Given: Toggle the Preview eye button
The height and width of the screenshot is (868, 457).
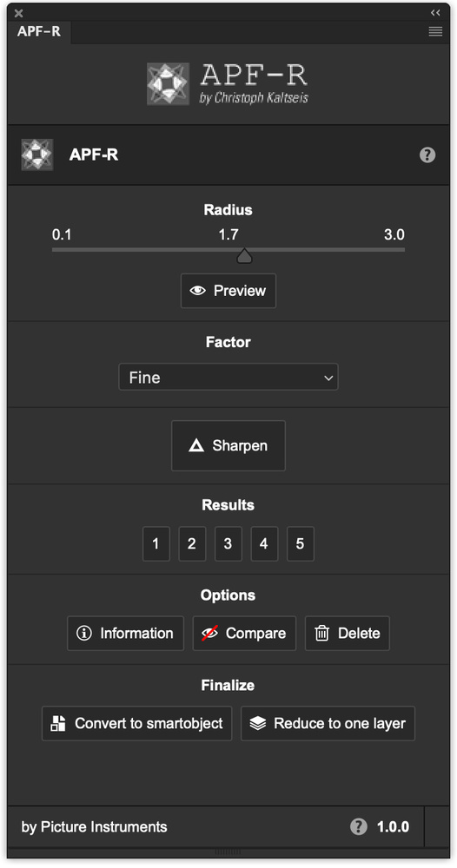Looking at the screenshot, I should click(228, 291).
